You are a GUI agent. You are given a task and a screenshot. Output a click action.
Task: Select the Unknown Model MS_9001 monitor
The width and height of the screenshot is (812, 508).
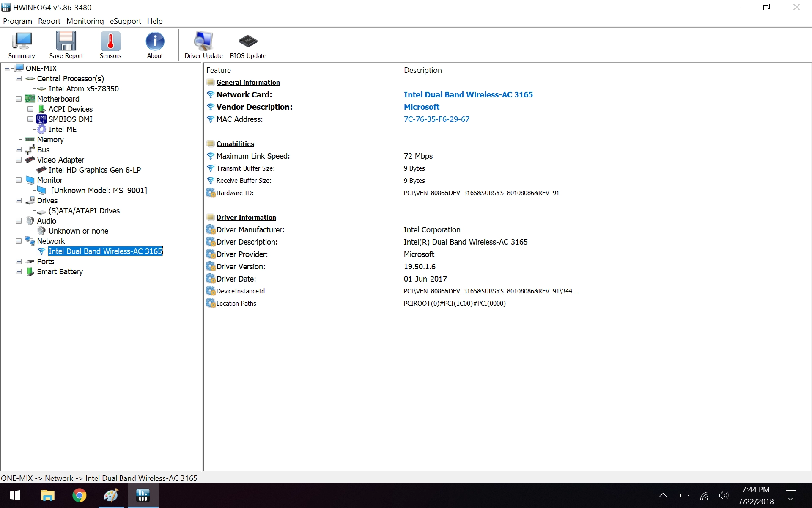point(99,190)
